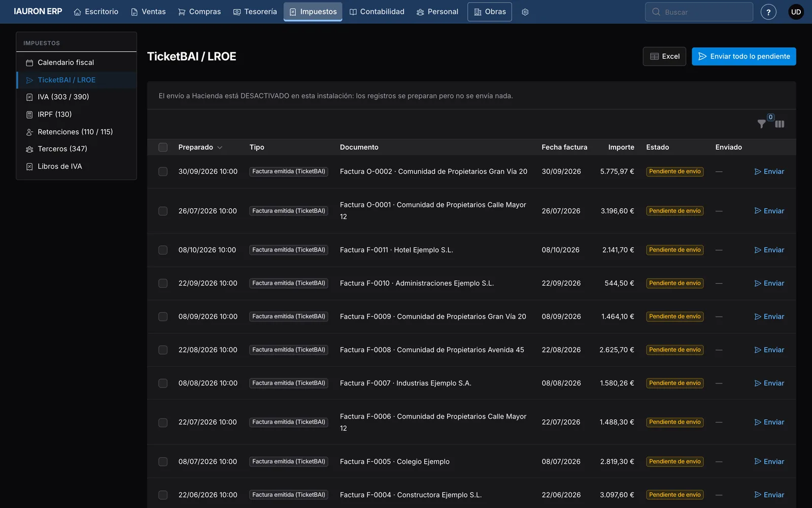Focus the Buscar search field

tap(699, 12)
